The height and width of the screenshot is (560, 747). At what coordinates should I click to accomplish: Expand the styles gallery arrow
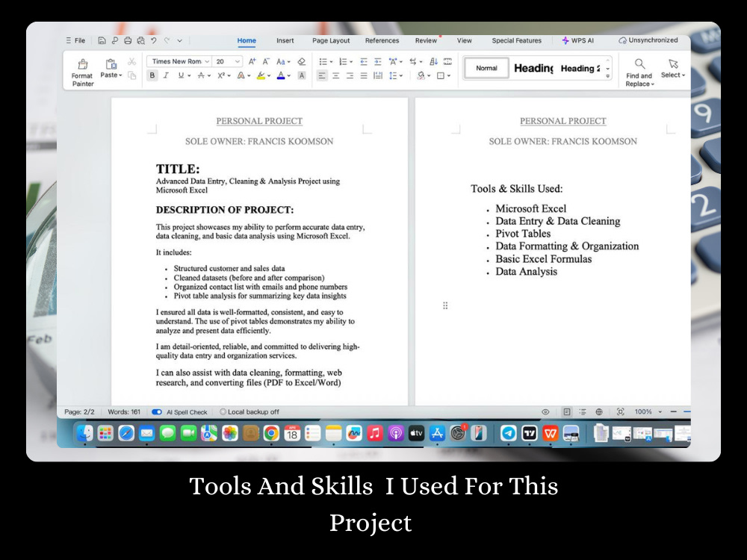tap(608, 75)
